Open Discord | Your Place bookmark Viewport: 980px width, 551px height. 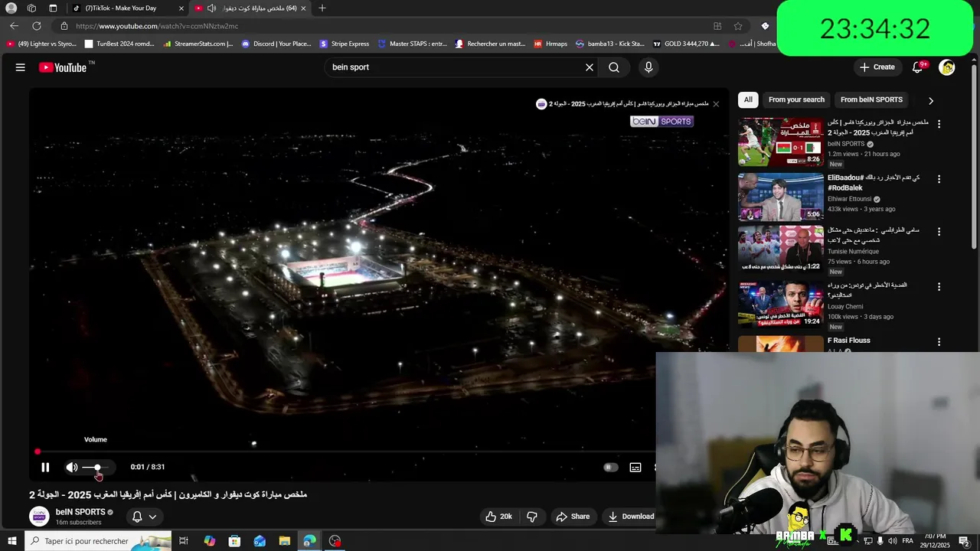[x=276, y=44]
